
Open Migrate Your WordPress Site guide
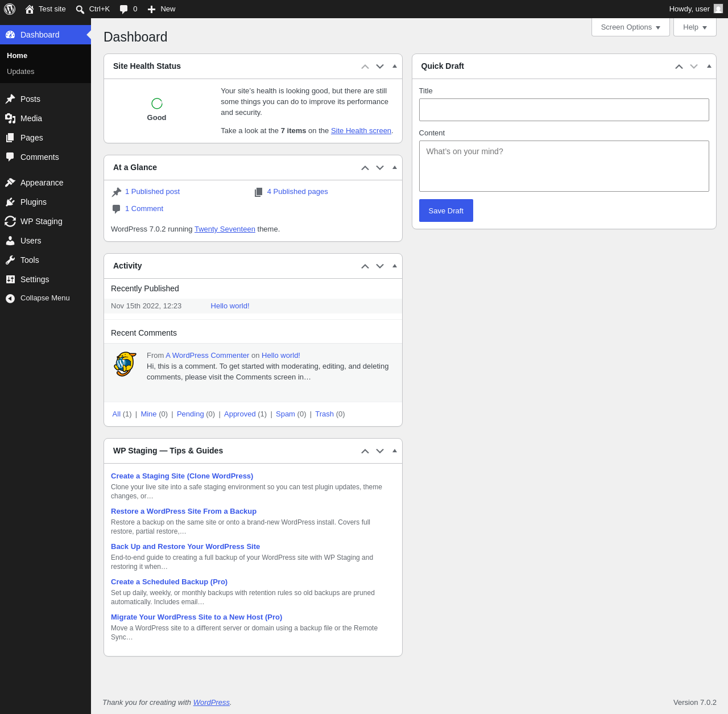coord(197,617)
